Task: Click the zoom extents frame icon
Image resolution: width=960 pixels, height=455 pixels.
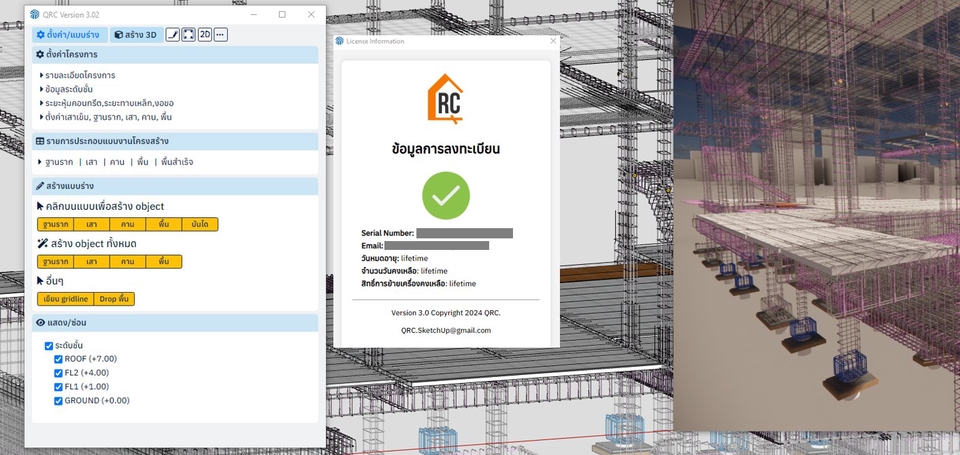Action: 189,35
